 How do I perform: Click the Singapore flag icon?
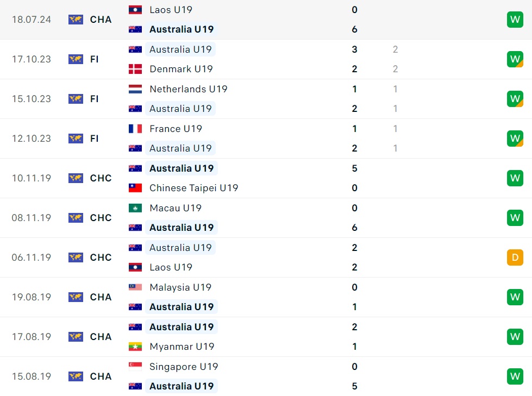tap(135, 366)
